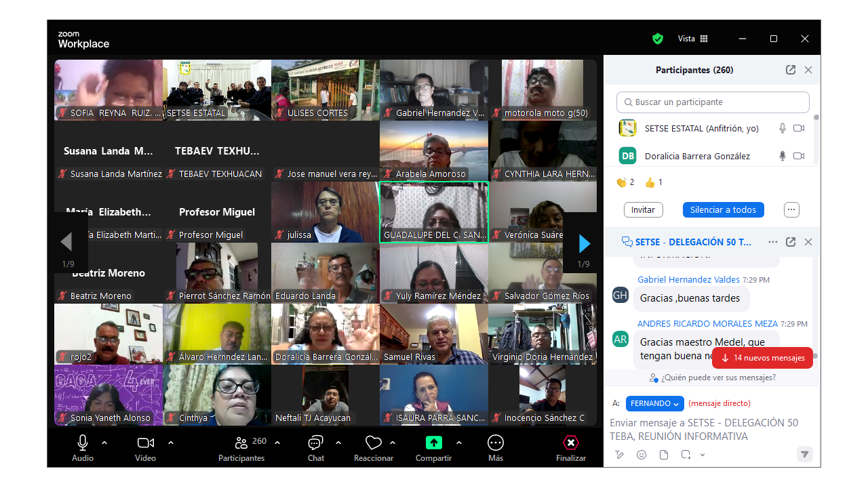Click the emoji smiley icon in chat

click(642, 455)
